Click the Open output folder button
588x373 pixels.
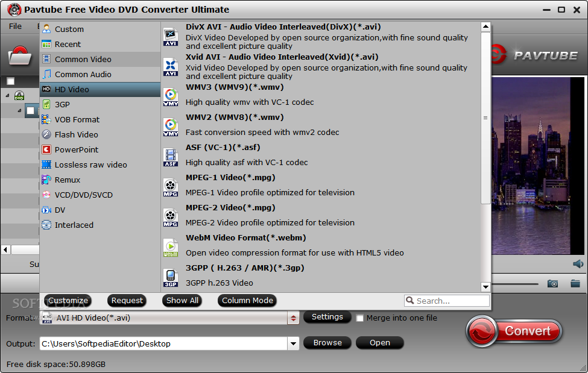(x=380, y=343)
